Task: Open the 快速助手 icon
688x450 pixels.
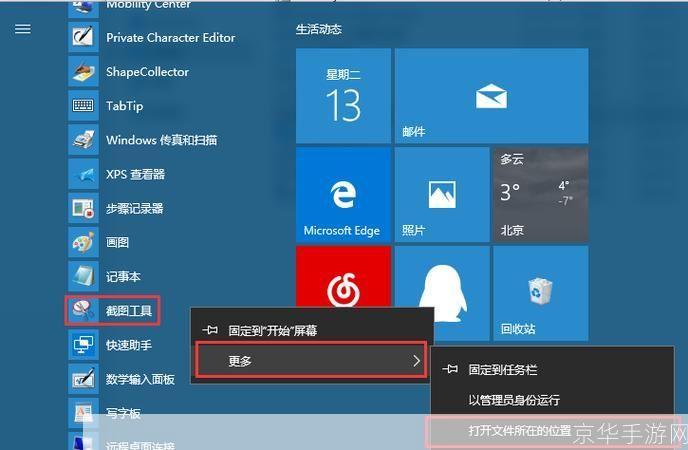Action: 83,345
